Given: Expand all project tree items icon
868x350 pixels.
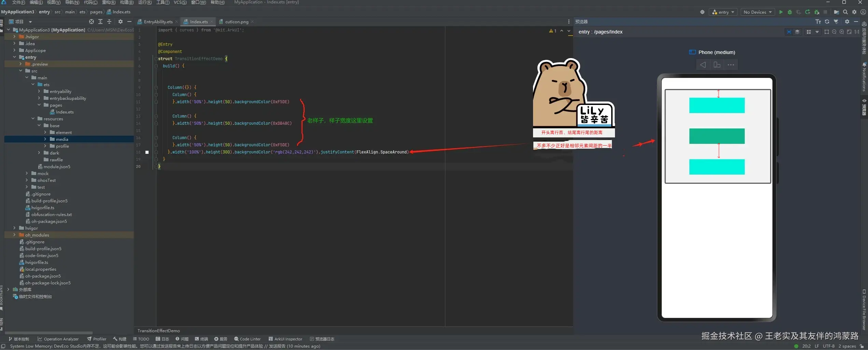Looking at the screenshot, I should coord(100,22).
